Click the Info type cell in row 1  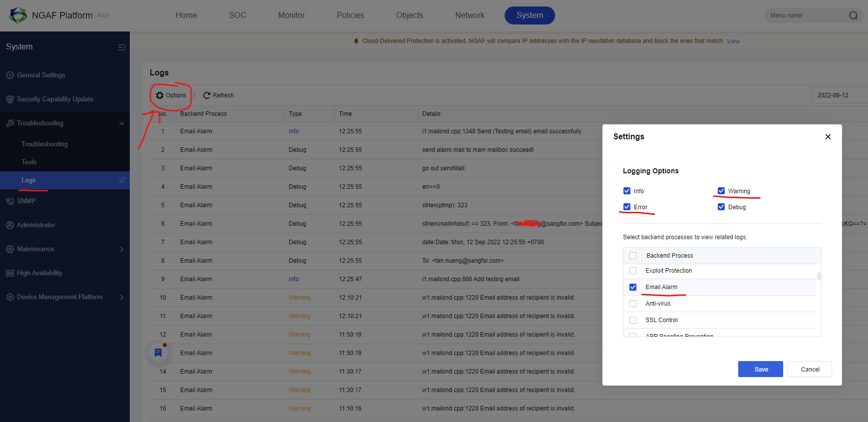(x=293, y=131)
